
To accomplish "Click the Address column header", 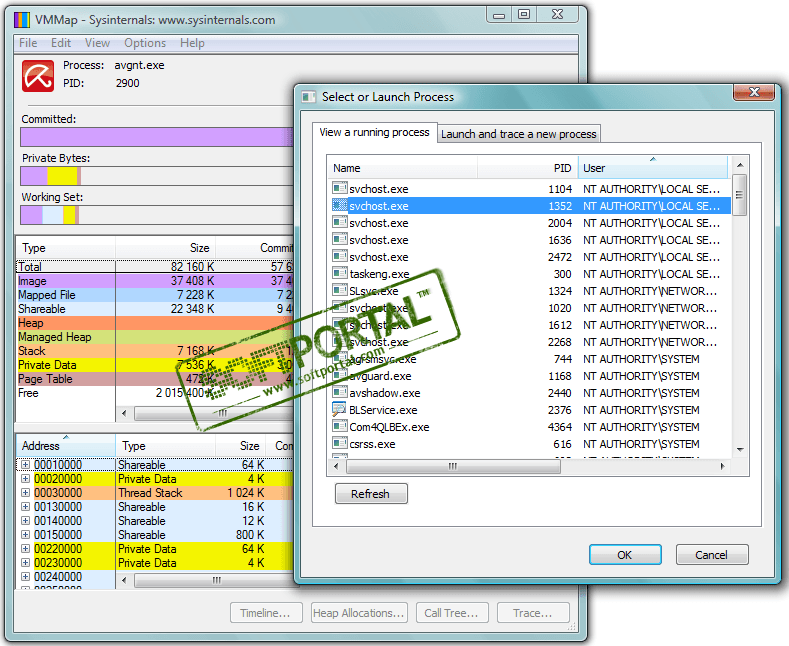I will [66, 446].
